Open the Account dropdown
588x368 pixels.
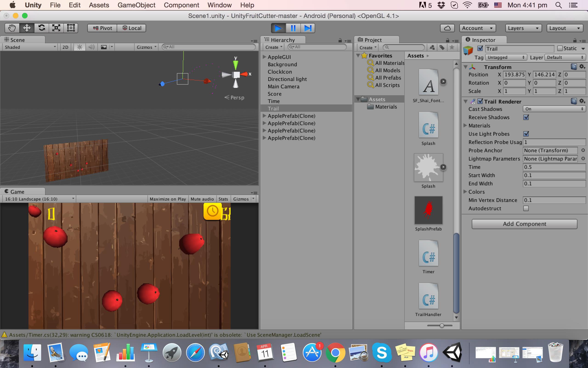coord(477,28)
